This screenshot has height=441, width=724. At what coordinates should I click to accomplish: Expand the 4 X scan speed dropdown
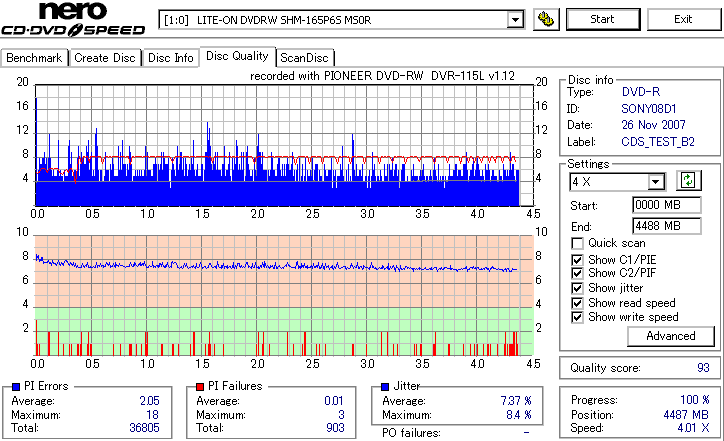tap(656, 182)
